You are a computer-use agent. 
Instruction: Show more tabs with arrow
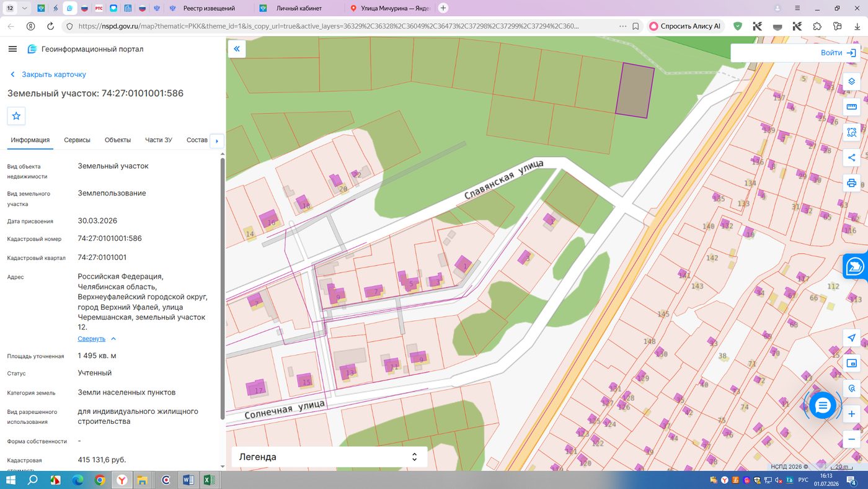(217, 141)
